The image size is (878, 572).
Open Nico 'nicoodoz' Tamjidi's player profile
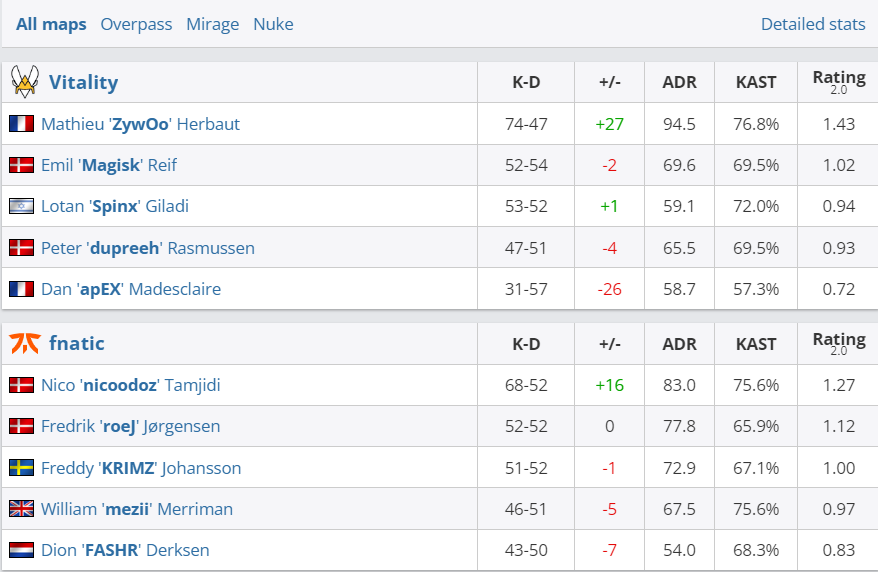click(130, 385)
